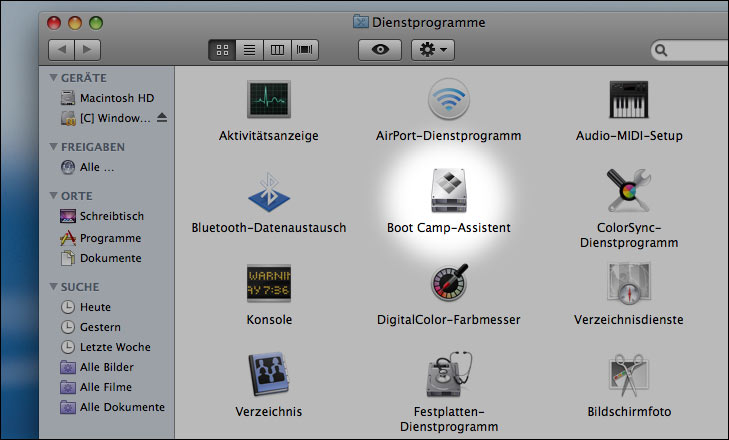Select the Audio-MIDI-Setup piano icon
The width and height of the screenshot is (729, 440).
click(629, 100)
